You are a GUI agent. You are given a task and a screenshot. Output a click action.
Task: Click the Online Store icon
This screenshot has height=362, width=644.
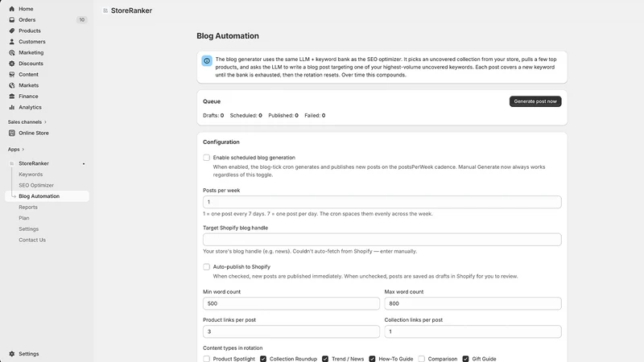point(12,133)
